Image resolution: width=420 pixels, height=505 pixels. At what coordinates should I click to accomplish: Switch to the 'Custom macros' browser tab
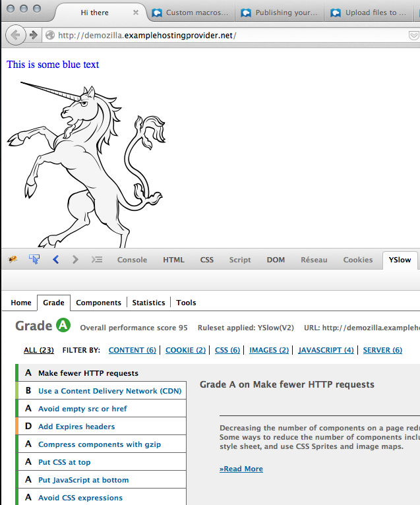[190, 13]
